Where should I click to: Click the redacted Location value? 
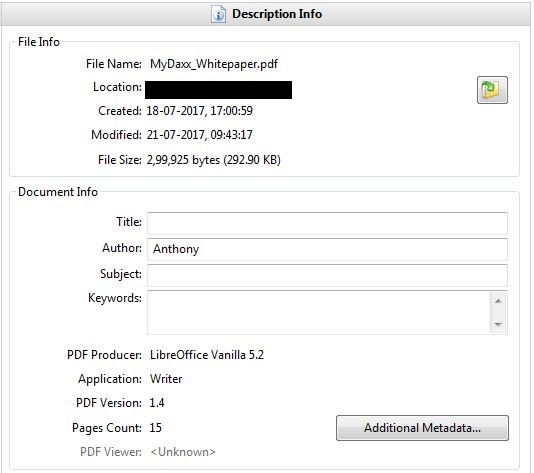(x=218, y=90)
